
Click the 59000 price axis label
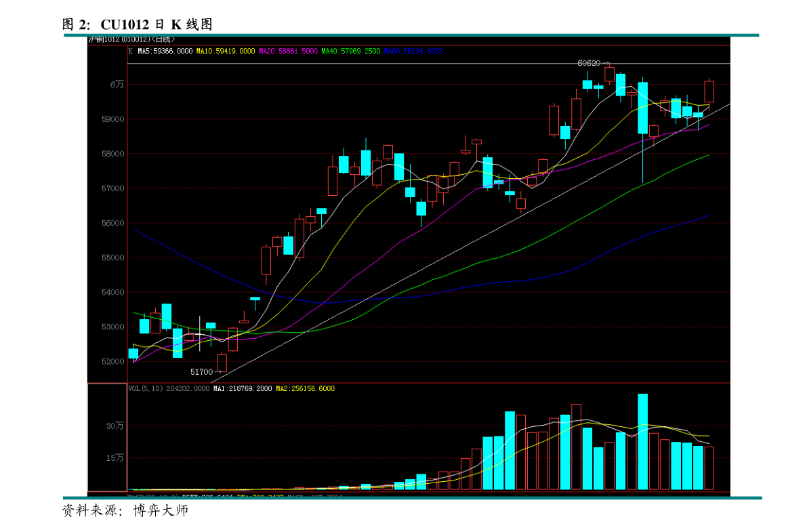click(113, 119)
